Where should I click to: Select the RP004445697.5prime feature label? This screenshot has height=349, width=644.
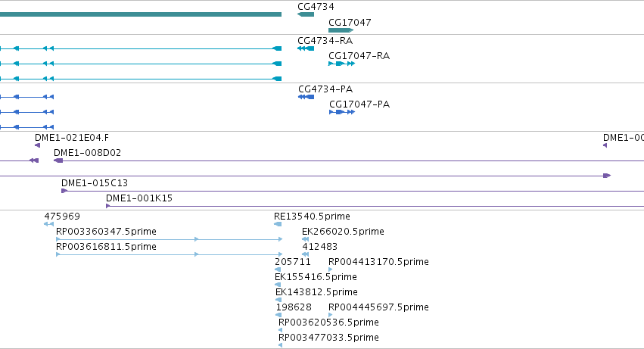pyautogui.click(x=378, y=307)
